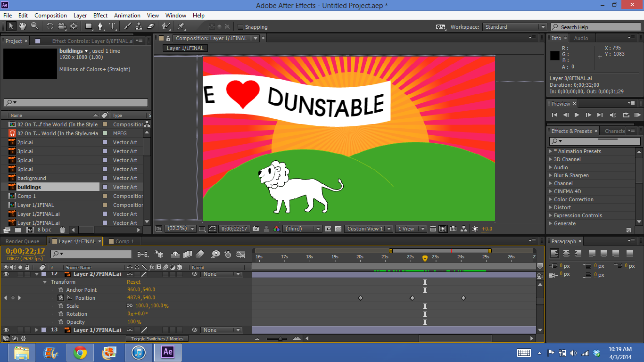
Task: Click the timeline zoom slider
Action: pyautogui.click(x=280, y=338)
